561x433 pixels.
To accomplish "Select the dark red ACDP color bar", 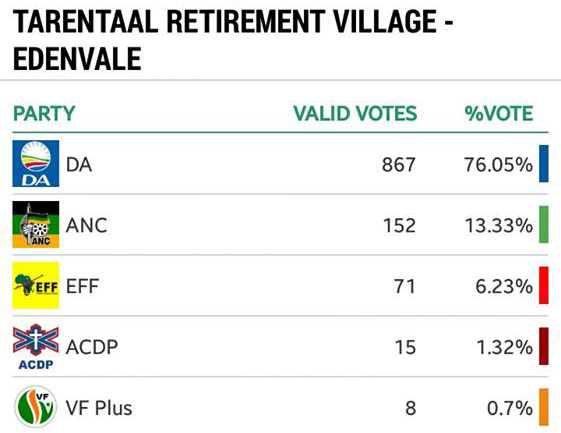I will (544, 346).
